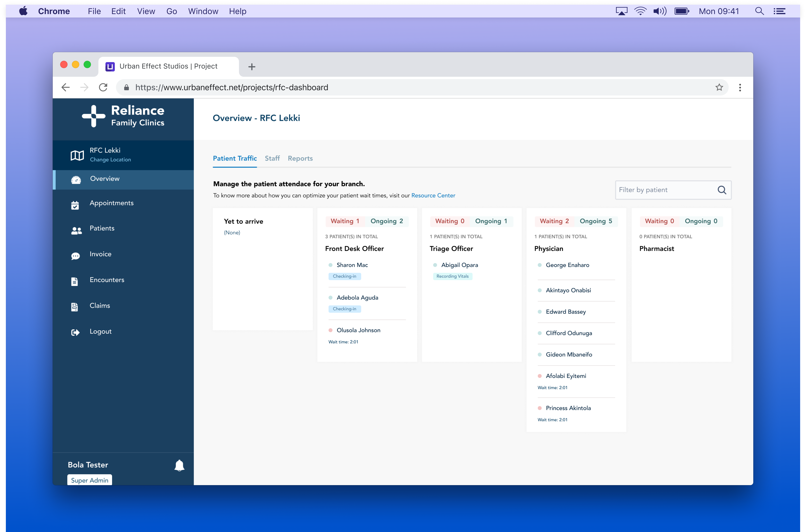Open the Window menu
806x532 pixels.
click(x=203, y=11)
